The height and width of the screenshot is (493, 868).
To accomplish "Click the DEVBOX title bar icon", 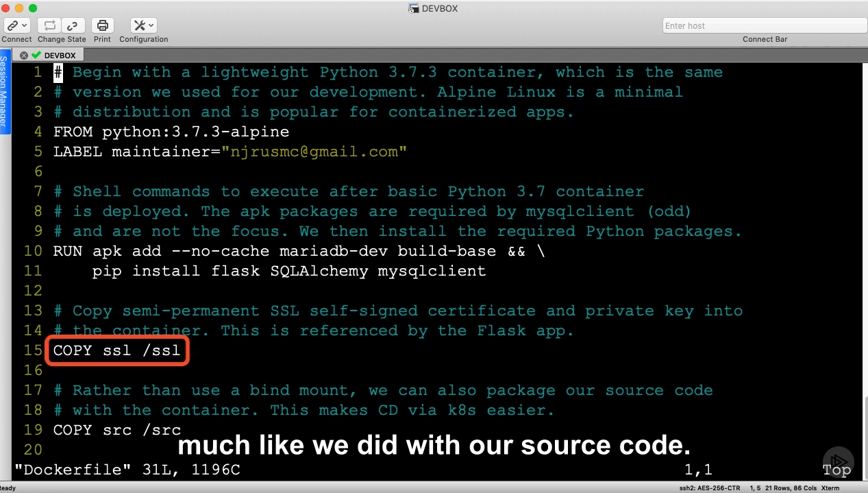I will [413, 8].
